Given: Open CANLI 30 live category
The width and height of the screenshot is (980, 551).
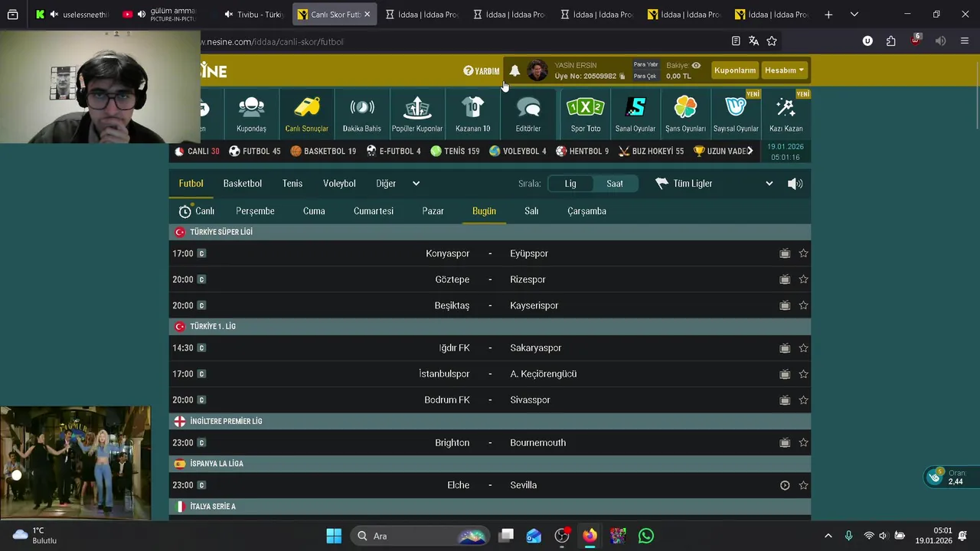Looking at the screenshot, I should 198,152.
